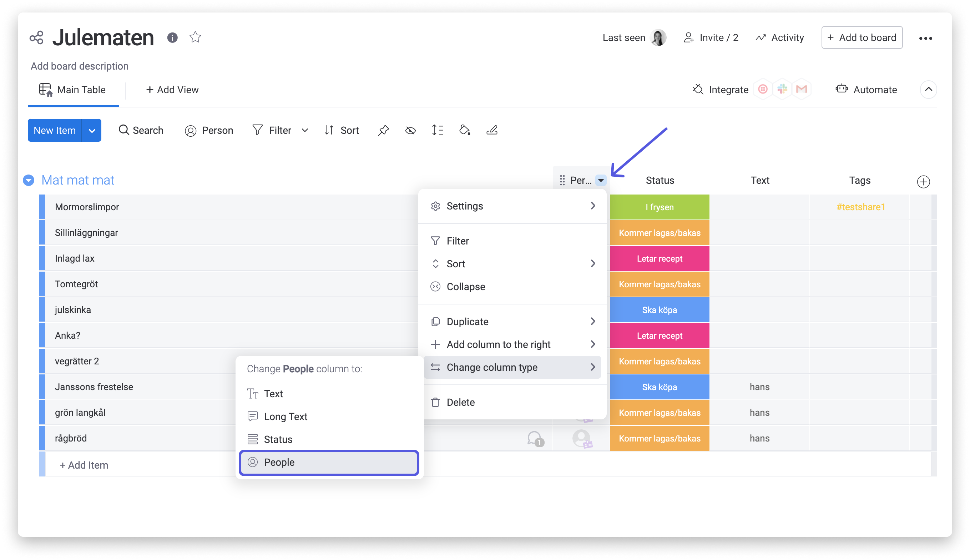Click the person avatar in rågbröd row
The image size is (970, 560).
point(582,438)
